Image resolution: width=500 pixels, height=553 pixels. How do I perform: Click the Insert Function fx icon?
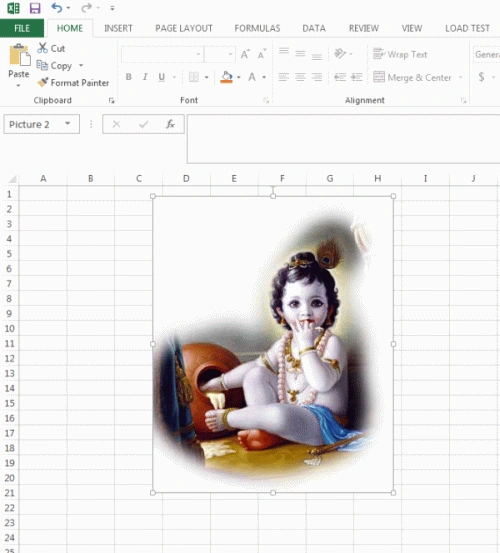coord(170,124)
